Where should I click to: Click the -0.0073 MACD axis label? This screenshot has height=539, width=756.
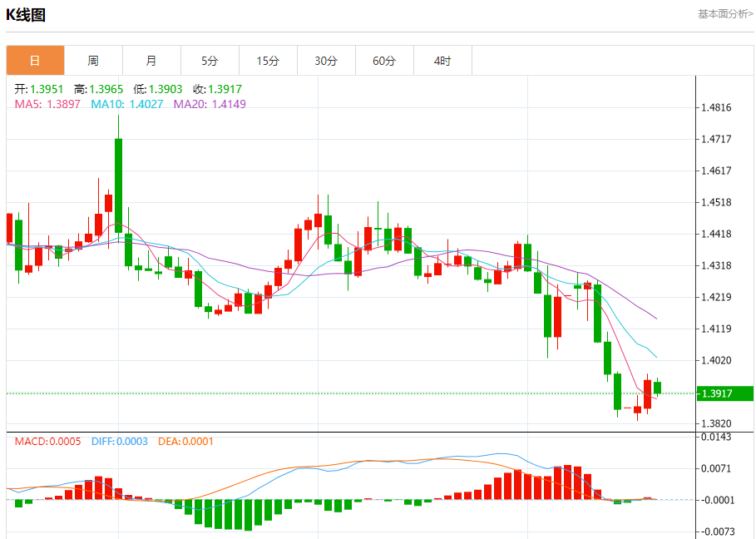pyautogui.click(x=718, y=532)
